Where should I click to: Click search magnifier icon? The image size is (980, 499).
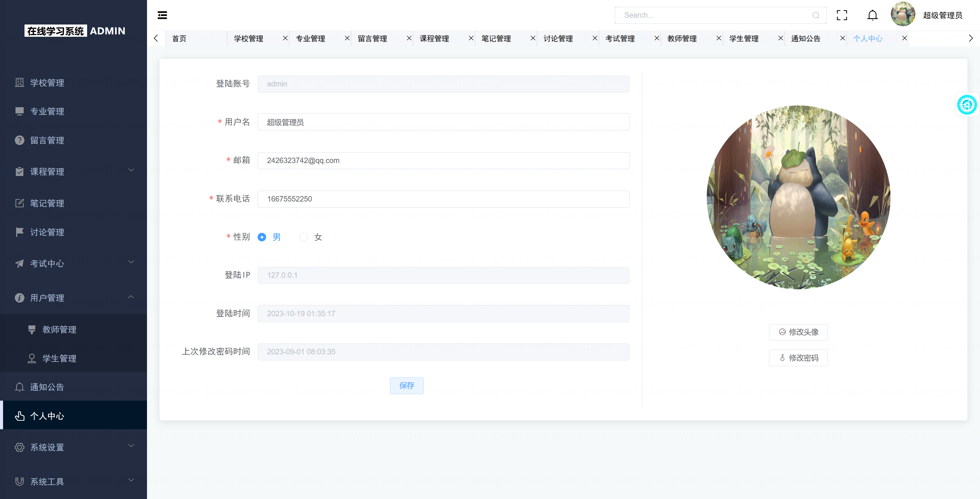pos(816,15)
